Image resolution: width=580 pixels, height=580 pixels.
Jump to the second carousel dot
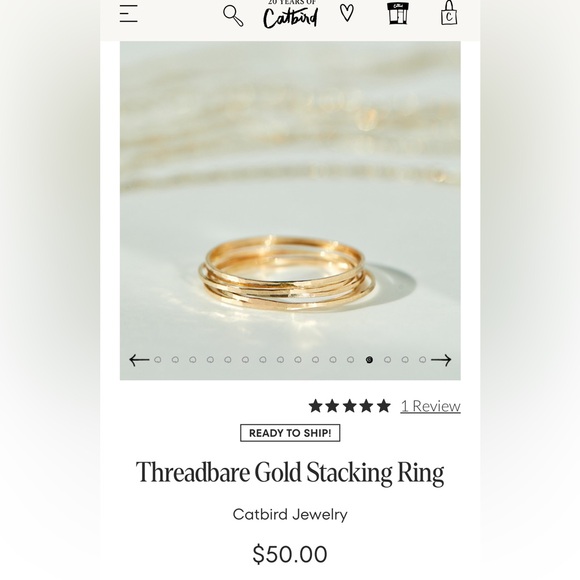coord(175,360)
